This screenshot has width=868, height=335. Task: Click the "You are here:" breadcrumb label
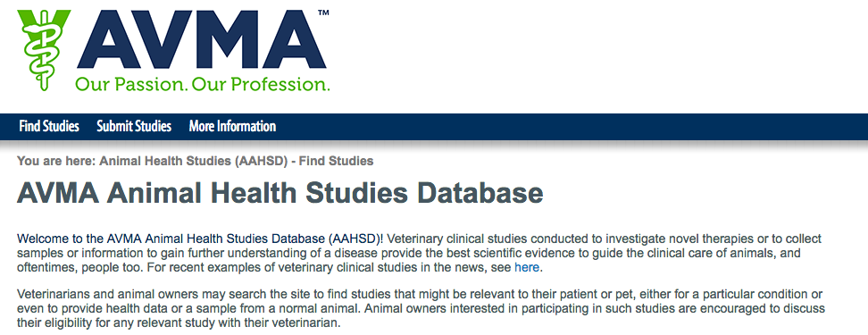coord(56,161)
